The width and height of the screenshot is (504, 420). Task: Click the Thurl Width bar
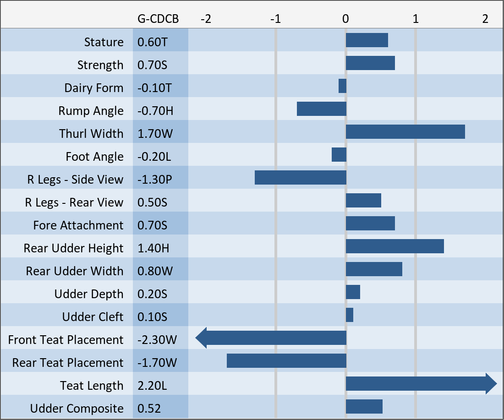[405, 132]
